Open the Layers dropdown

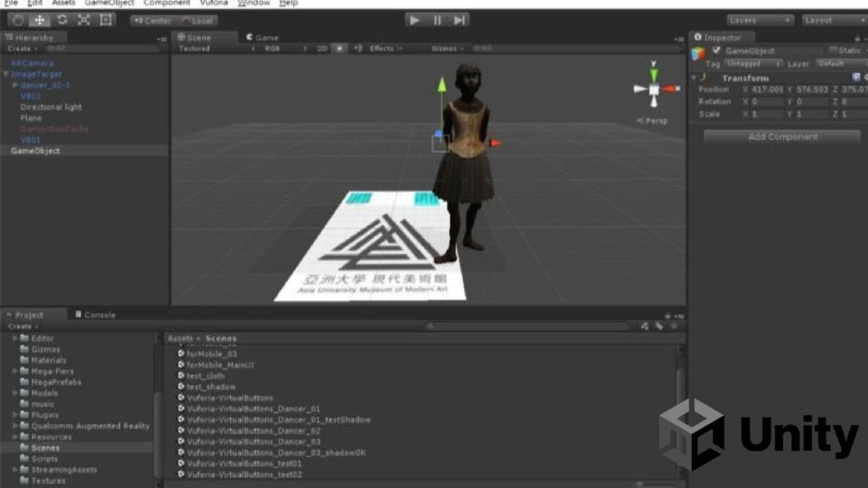tap(759, 20)
